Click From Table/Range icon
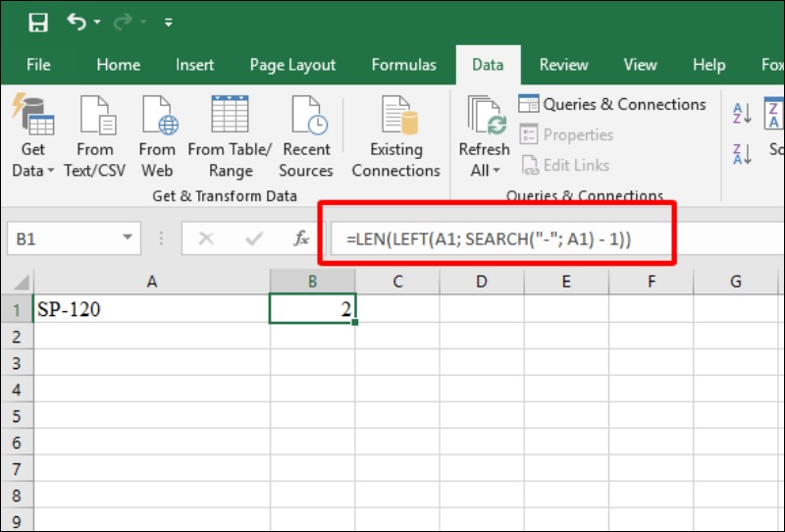The image size is (785, 532). pos(230,117)
